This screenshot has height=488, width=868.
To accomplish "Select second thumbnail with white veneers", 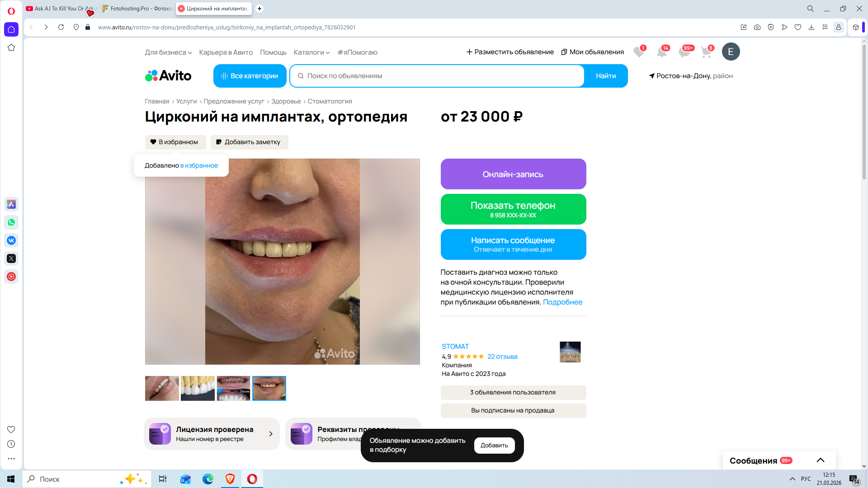I will pyautogui.click(x=198, y=388).
